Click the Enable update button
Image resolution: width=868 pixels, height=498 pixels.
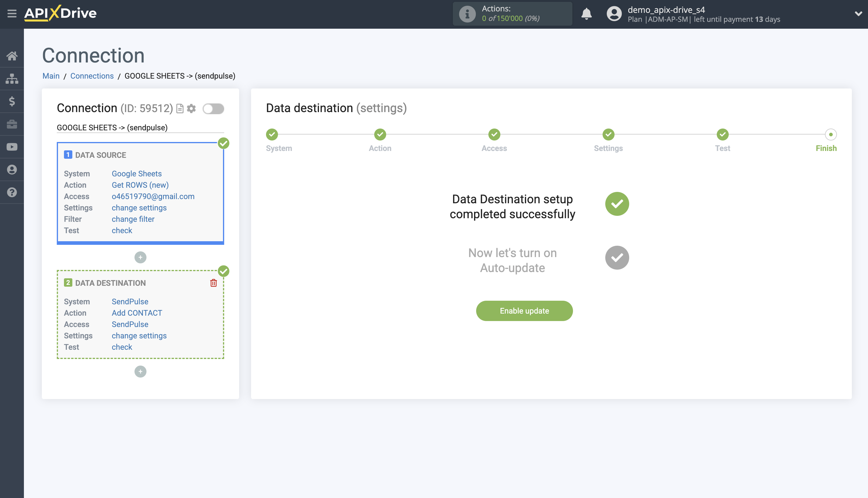pos(524,311)
